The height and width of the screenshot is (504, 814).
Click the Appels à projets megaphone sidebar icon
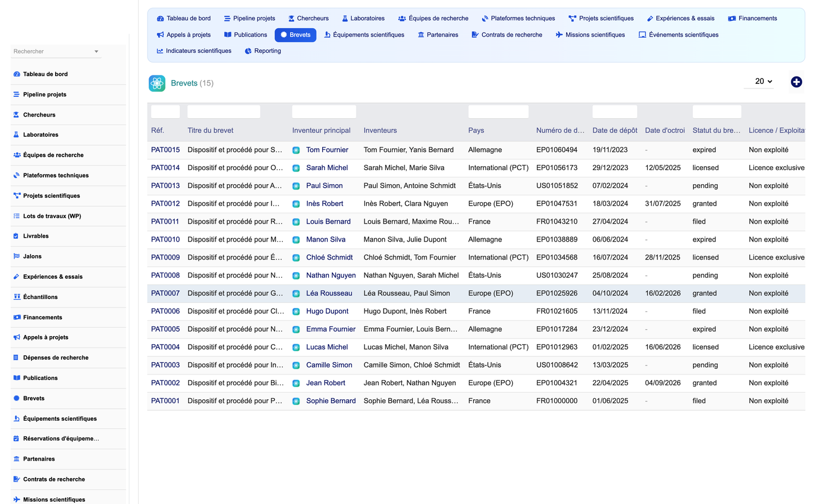tap(17, 337)
